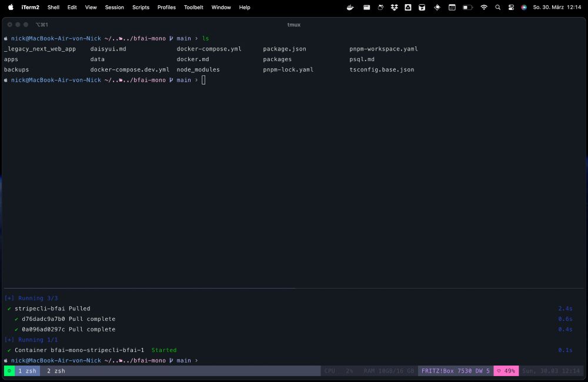The width and height of the screenshot is (588, 382).
Task: Open Control Center
Action: pyautogui.click(x=511, y=7)
